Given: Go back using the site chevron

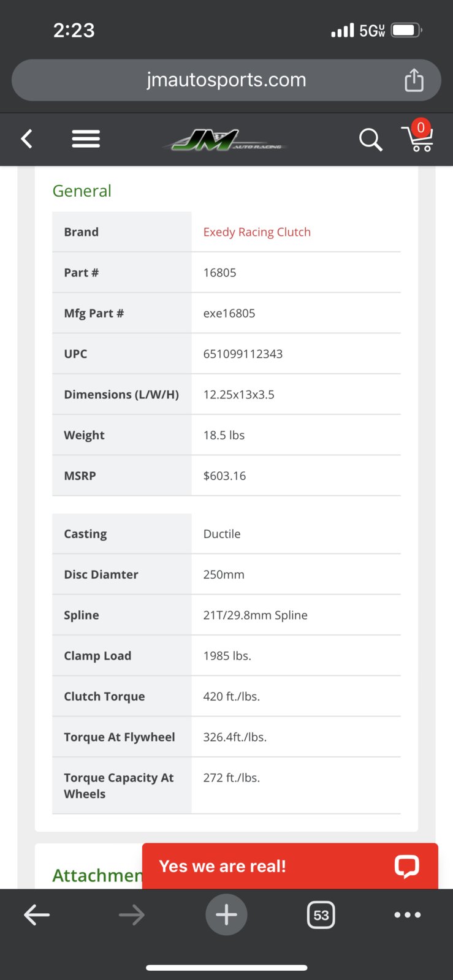Looking at the screenshot, I should click(26, 139).
